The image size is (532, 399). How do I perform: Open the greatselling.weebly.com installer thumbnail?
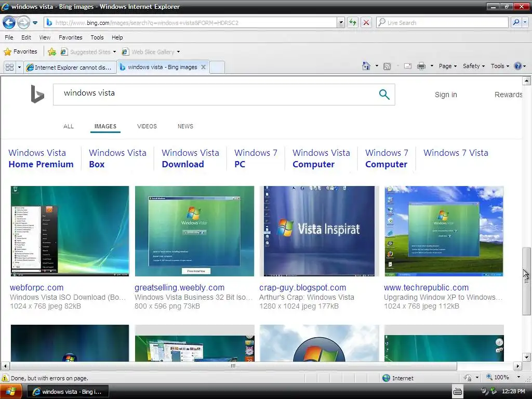(194, 231)
